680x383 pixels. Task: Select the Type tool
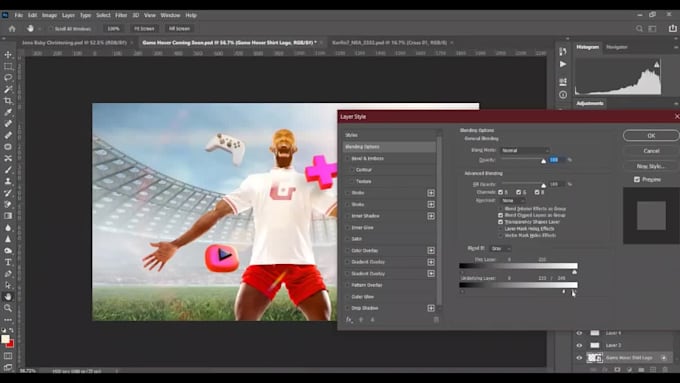[8, 262]
